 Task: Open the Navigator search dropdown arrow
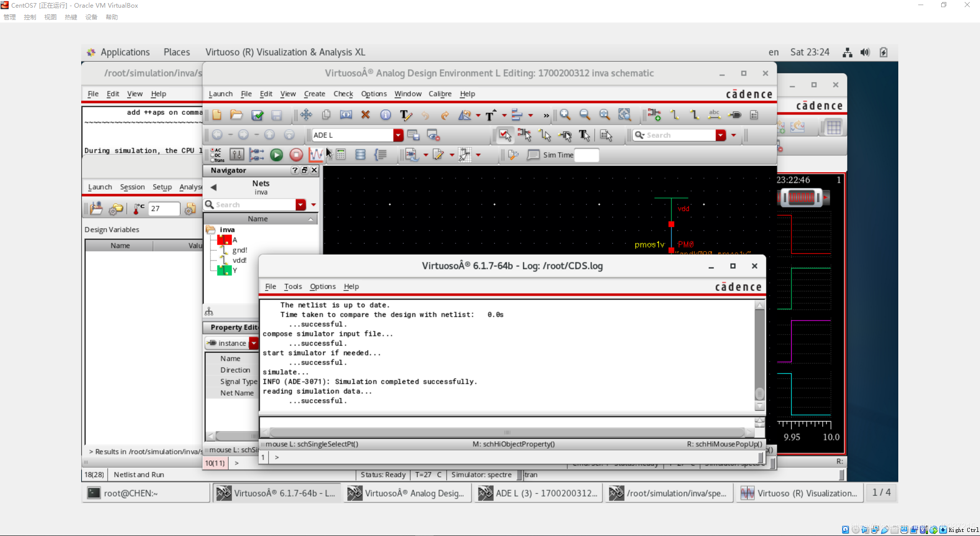tap(301, 205)
